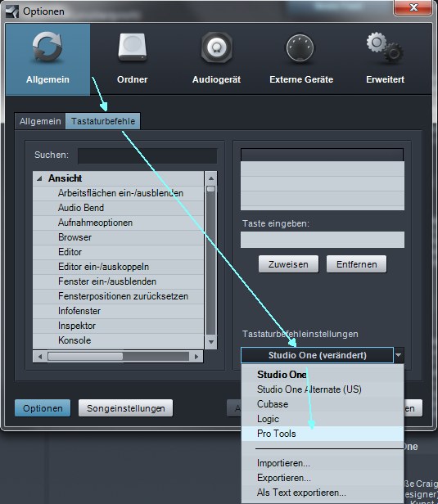Open the Tastaturbefehleinstellungen dropdown arrow
438x504 pixels.
399,355
